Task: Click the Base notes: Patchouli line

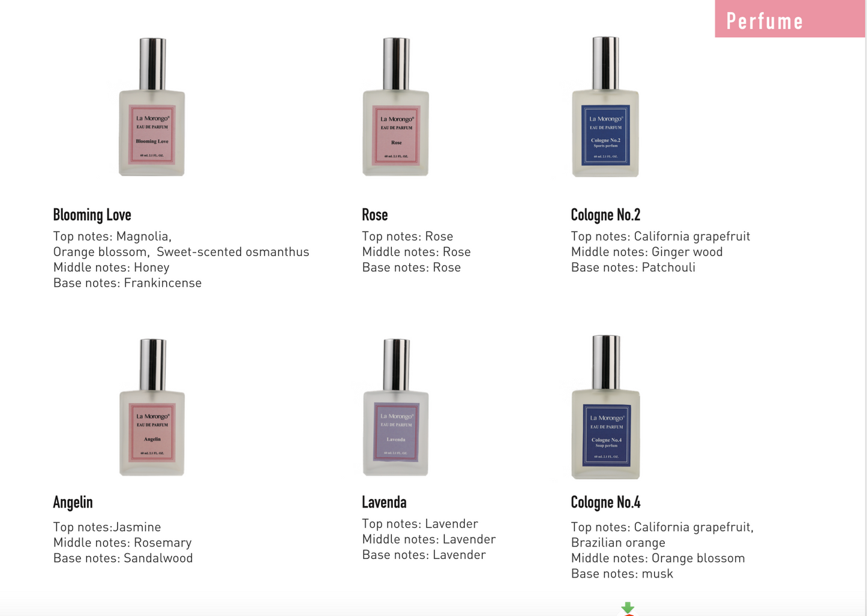Action: (x=633, y=267)
